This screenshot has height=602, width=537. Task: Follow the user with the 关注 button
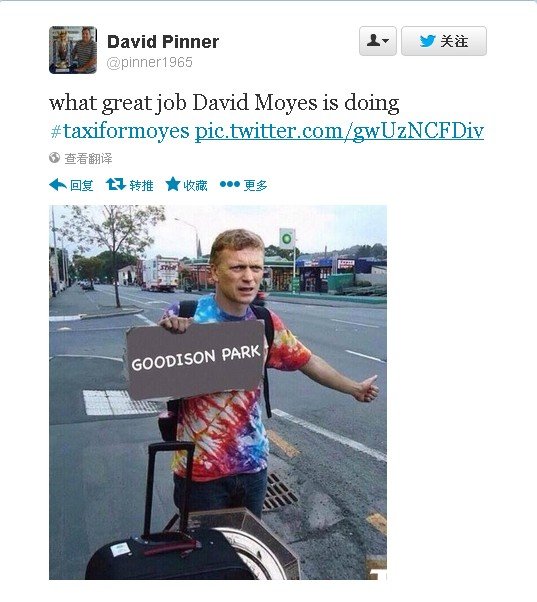pyautogui.click(x=444, y=41)
